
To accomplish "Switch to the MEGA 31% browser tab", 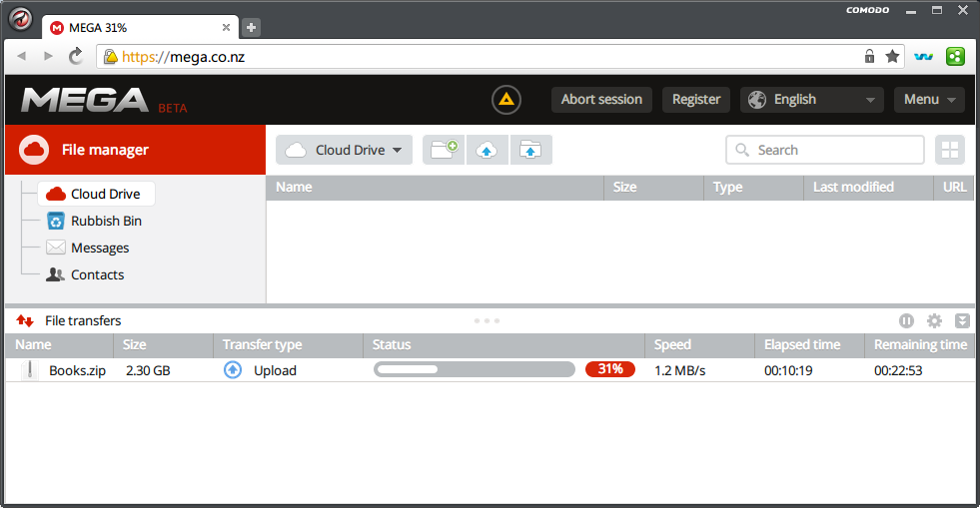I will click(140, 28).
